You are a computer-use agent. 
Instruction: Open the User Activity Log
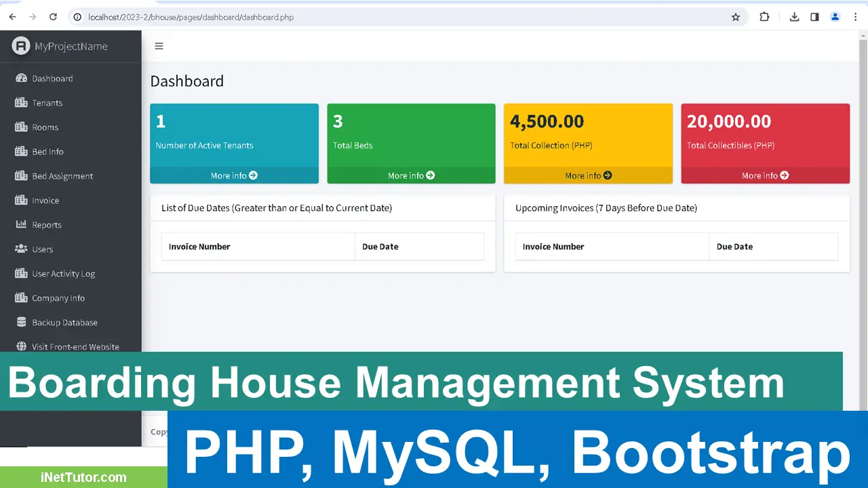(62, 273)
